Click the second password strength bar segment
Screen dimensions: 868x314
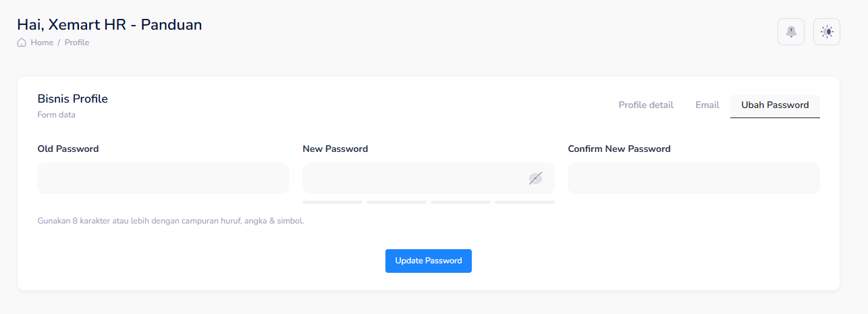[x=396, y=202]
